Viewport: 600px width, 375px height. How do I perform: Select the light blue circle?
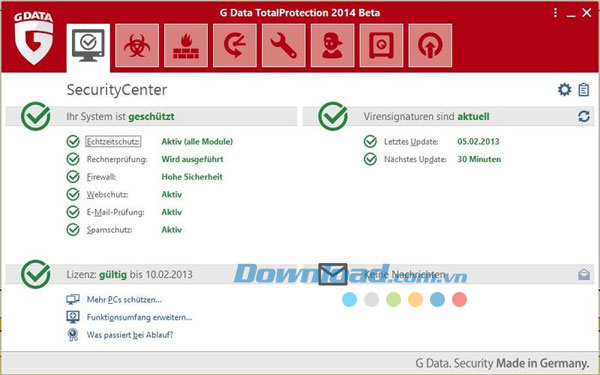coord(349,299)
